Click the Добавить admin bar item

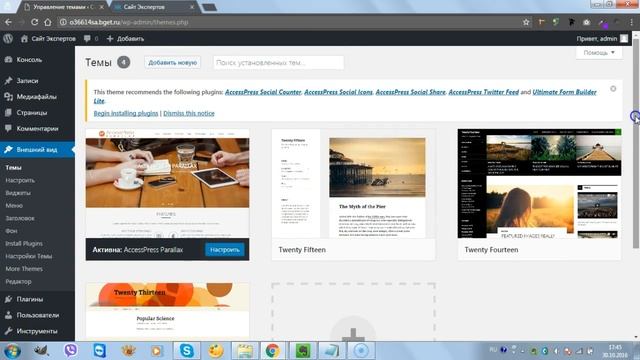(x=130, y=39)
